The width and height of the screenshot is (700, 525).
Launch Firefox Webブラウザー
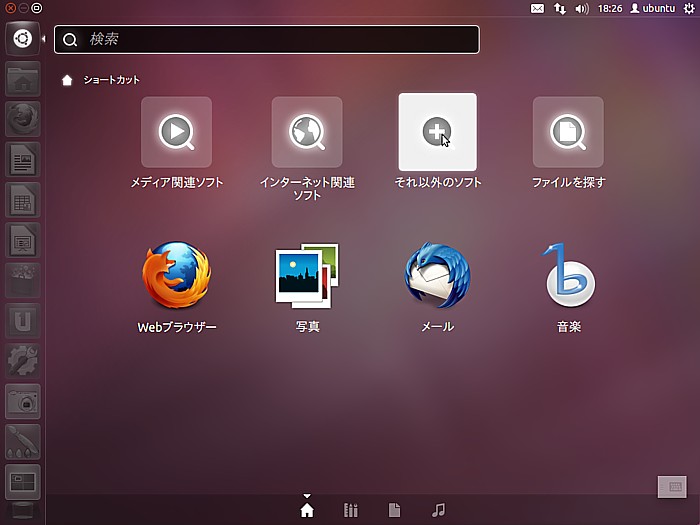tap(176, 275)
